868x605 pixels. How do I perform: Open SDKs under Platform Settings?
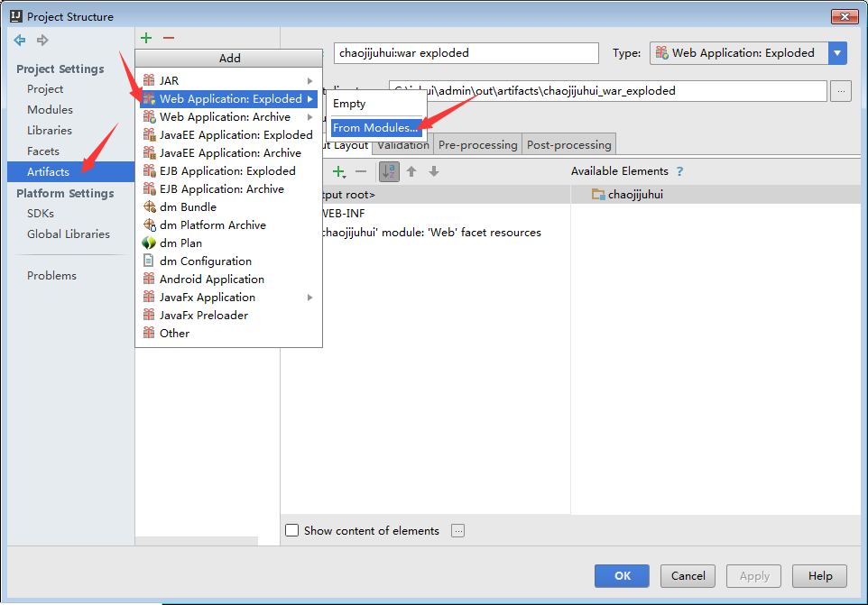[x=41, y=214]
